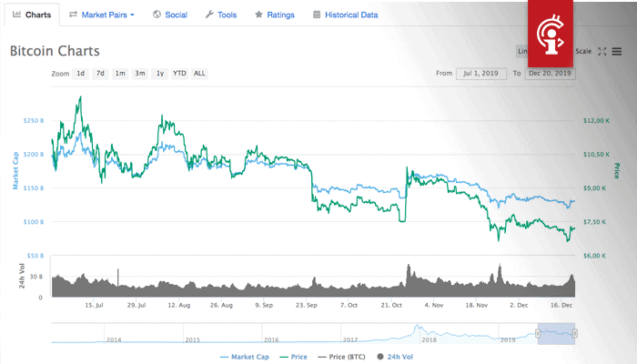Click the Bitcoin Charts heading
The width and height of the screenshot is (637, 364).
click(x=55, y=51)
